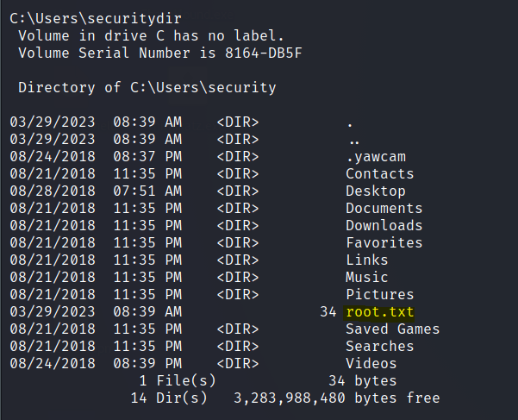Click the "1 File(s)" summary text
This screenshot has height=420, width=518.
point(178,381)
